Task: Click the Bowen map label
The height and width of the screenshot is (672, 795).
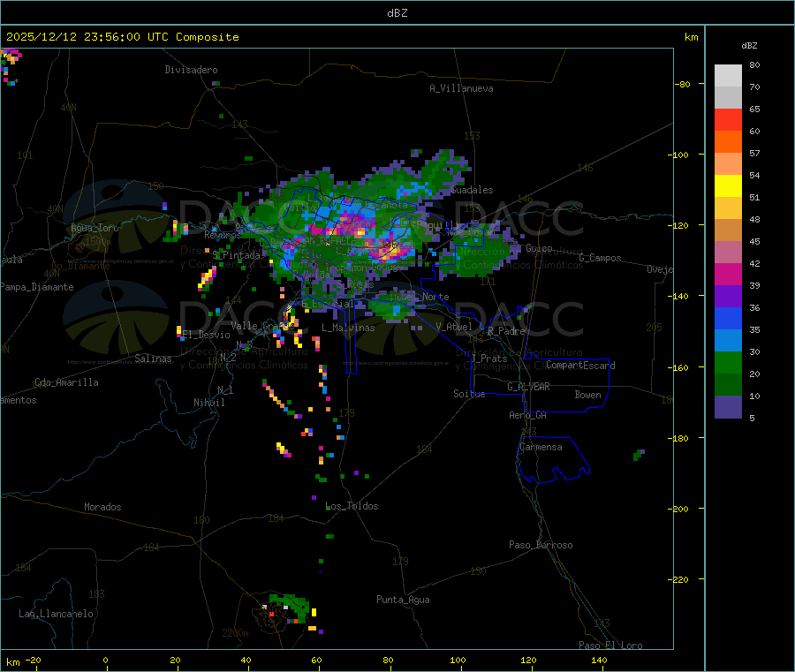Action: 588,395
